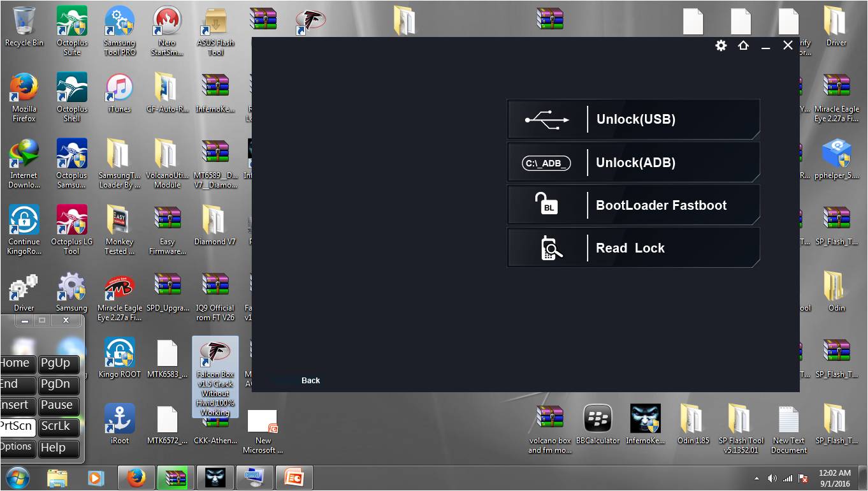The width and height of the screenshot is (868, 491).
Task: Open Monkey Tested folder icon
Action: click(x=119, y=230)
